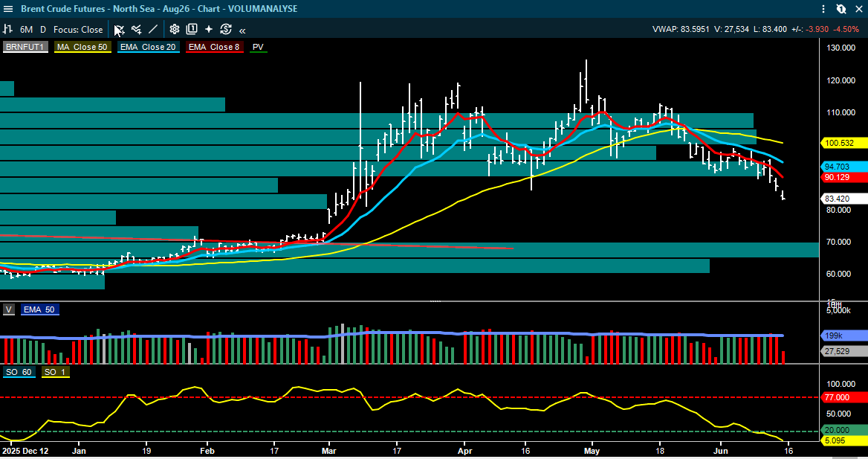Click the 80.000 price axis label
The width and height of the screenshot is (868, 459).
[838, 210]
